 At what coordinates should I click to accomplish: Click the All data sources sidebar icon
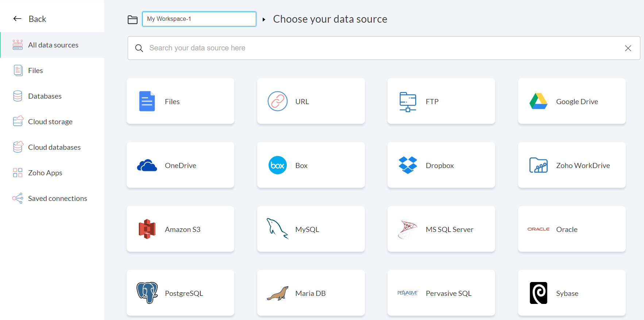tap(18, 45)
